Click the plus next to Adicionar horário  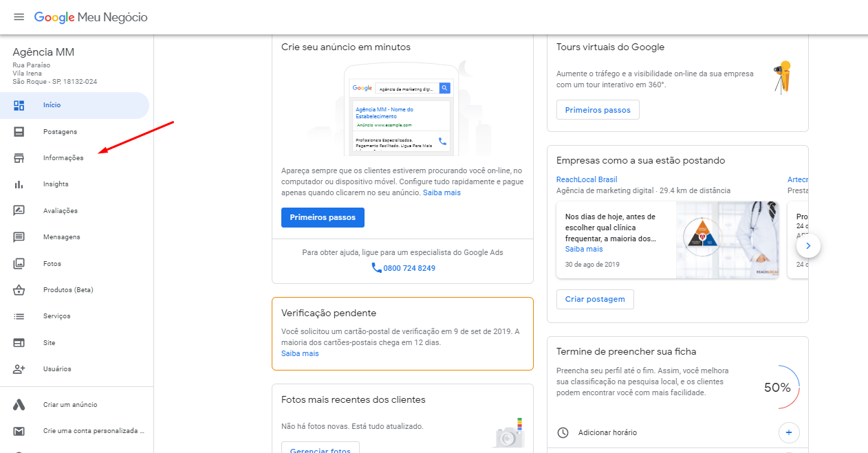point(788,432)
